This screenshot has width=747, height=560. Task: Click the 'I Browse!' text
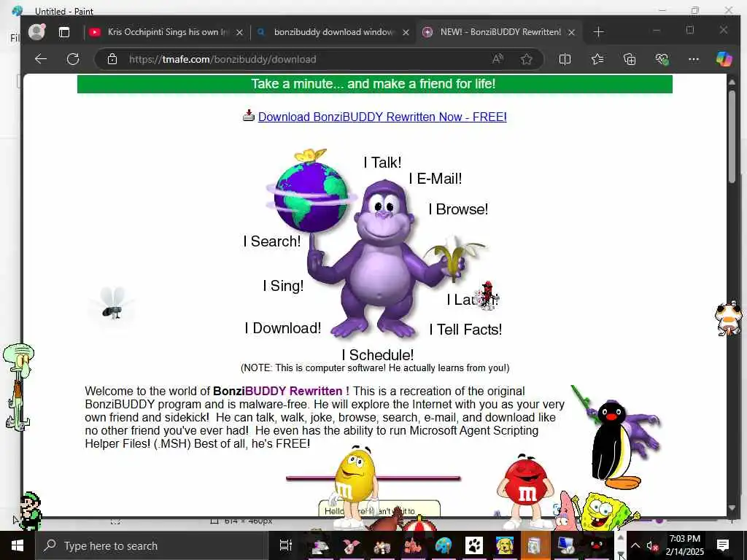pyautogui.click(x=458, y=209)
